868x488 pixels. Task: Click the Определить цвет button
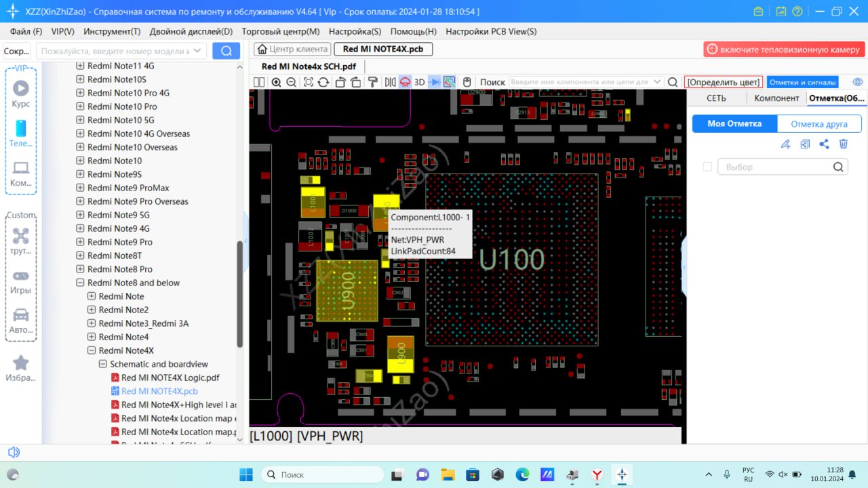pos(724,82)
